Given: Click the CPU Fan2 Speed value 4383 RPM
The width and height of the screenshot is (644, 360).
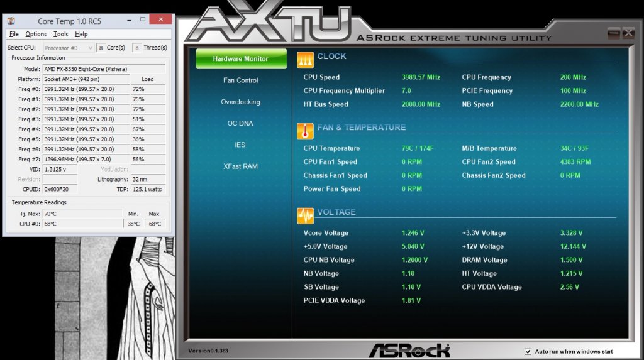Looking at the screenshot, I should click(575, 161).
